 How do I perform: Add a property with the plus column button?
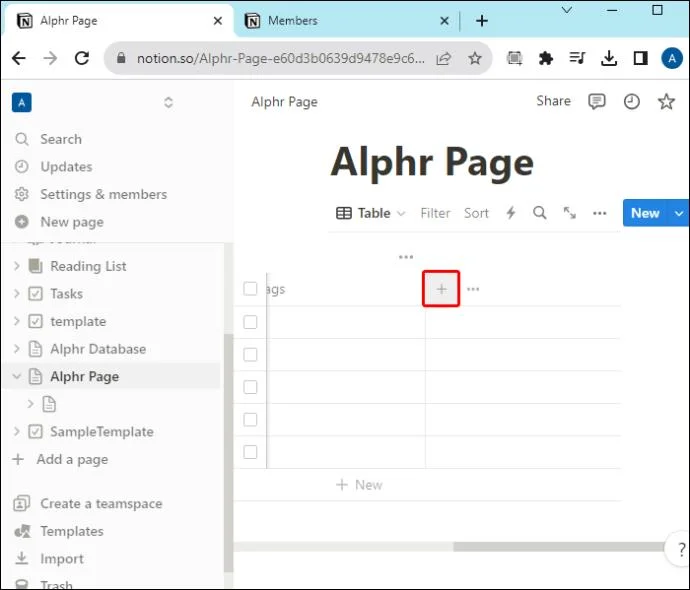(x=441, y=289)
